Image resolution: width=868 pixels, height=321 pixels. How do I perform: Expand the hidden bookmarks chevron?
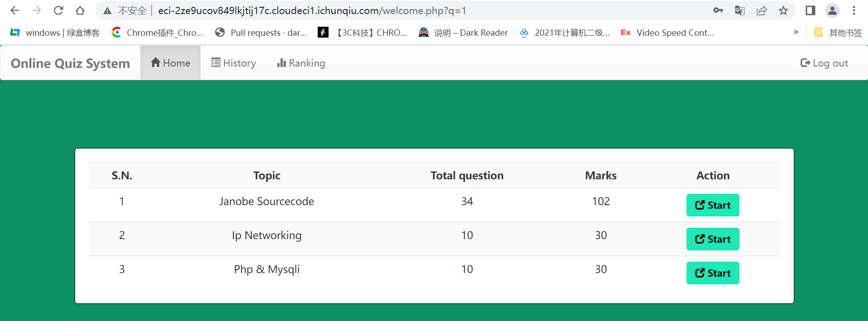tap(796, 32)
